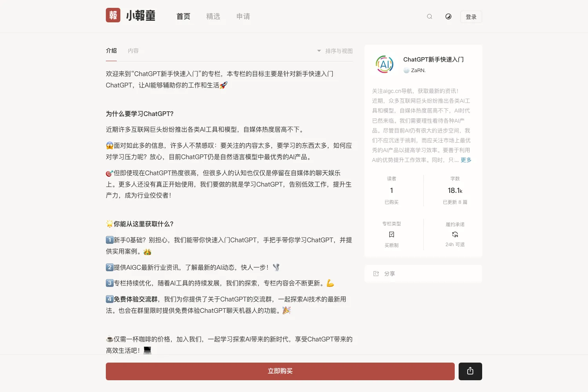Click the 登录 login button

click(471, 17)
